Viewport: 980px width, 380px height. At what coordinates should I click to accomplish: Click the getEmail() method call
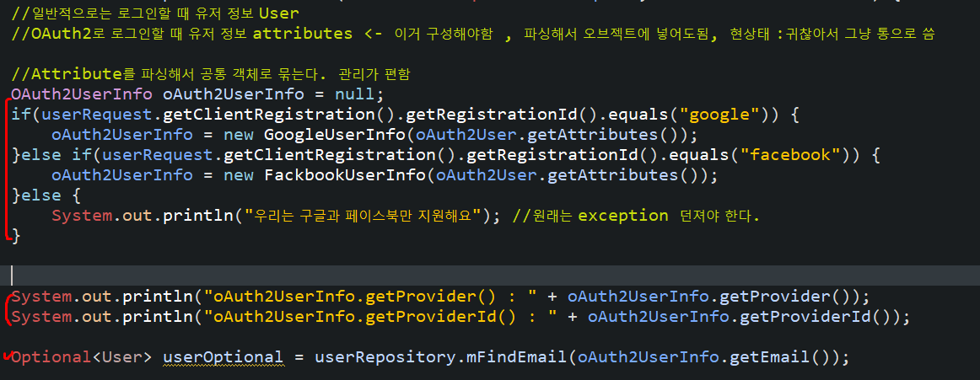tap(778, 357)
